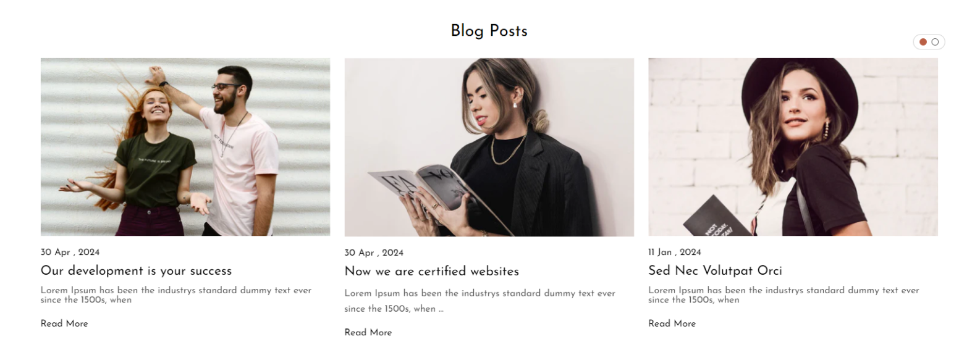
Task: Click the 11 Jan, 2024 post date
Action: pos(675,252)
